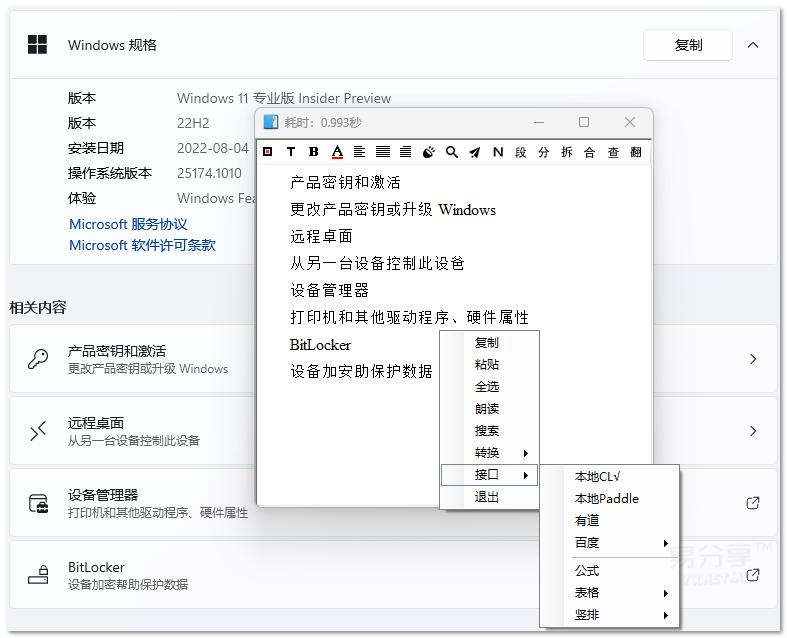Click the 设备管理器 toolbox icon
This screenshot has width=787, height=638.
point(39,503)
